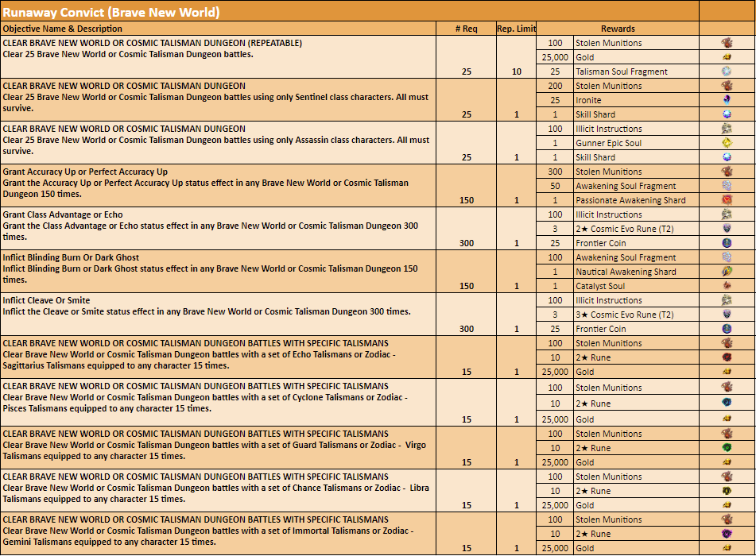Select the 'Passionate Awakening Shard' cell

point(636,200)
